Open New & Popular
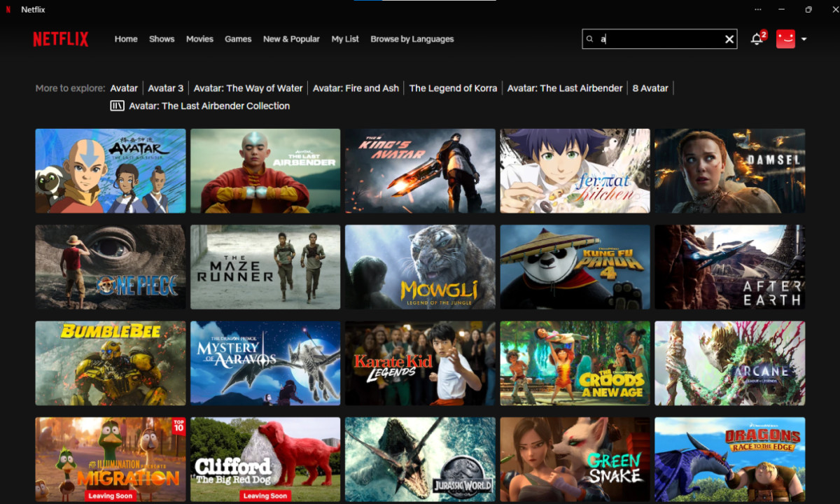The image size is (840, 504). pyautogui.click(x=291, y=39)
